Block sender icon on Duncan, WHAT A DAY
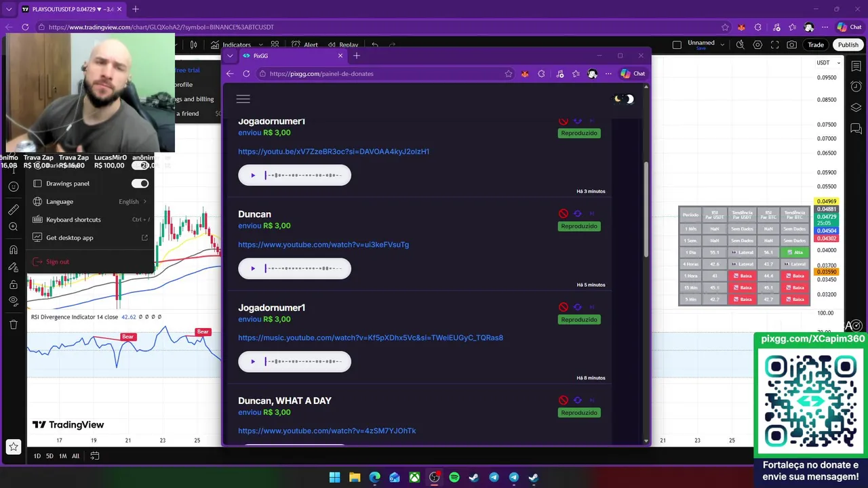The height and width of the screenshot is (488, 868). (564, 401)
